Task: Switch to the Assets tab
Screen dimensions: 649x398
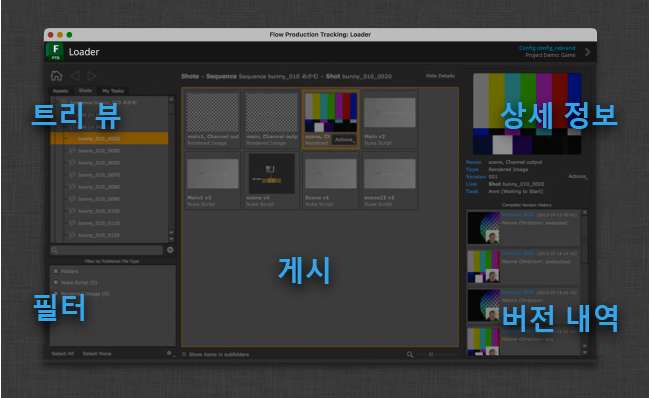Action: pyautogui.click(x=60, y=91)
